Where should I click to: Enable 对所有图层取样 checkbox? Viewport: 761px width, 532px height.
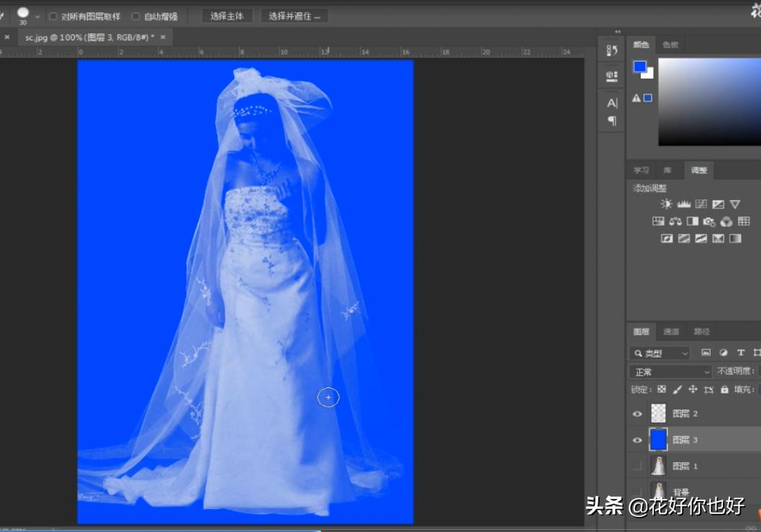(53, 17)
